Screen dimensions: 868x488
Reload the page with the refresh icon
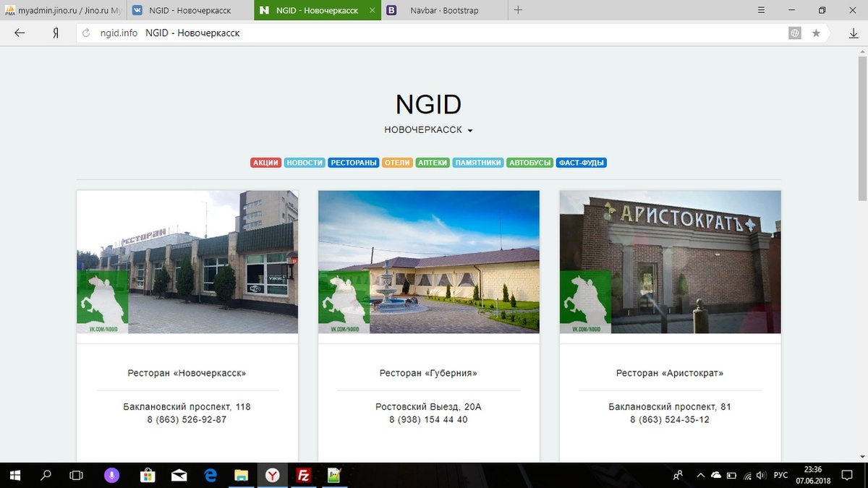click(x=87, y=33)
